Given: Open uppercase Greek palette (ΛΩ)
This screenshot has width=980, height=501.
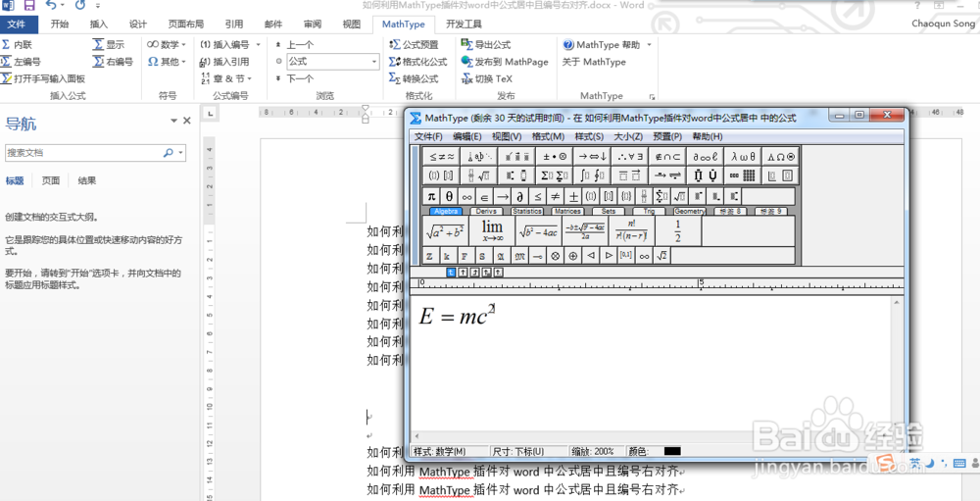Looking at the screenshot, I should 781,156.
